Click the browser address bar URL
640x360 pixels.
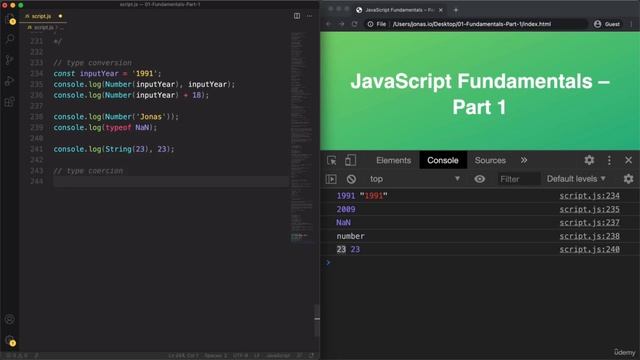tap(471, 24)
